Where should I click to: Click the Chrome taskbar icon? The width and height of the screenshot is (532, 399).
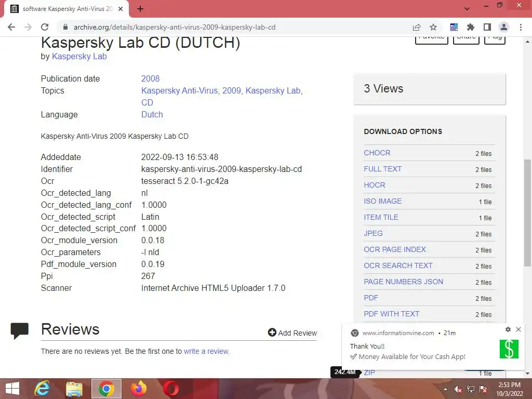106,389
